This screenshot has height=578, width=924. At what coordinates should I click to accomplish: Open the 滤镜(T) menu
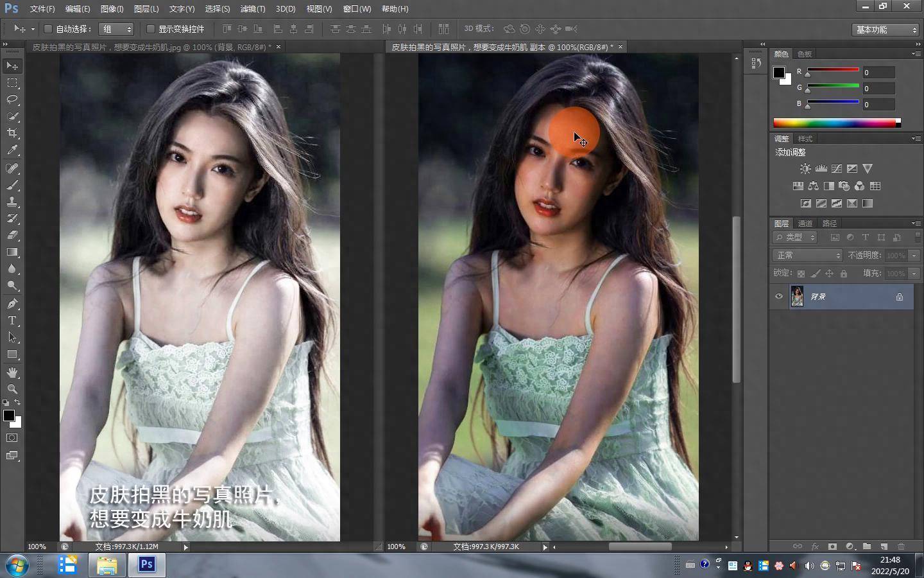[252, 9]
